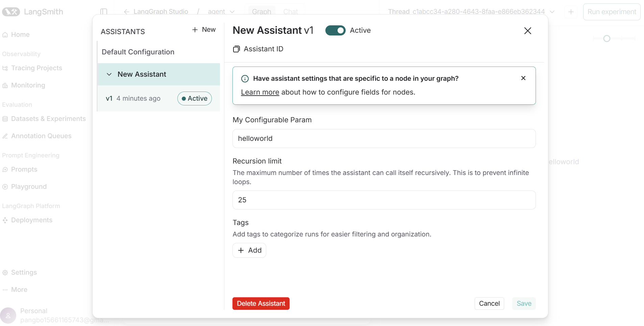Open Settings in the sidebar
Image resolution: width=644 pixels, height=326 pixels.
24,272
